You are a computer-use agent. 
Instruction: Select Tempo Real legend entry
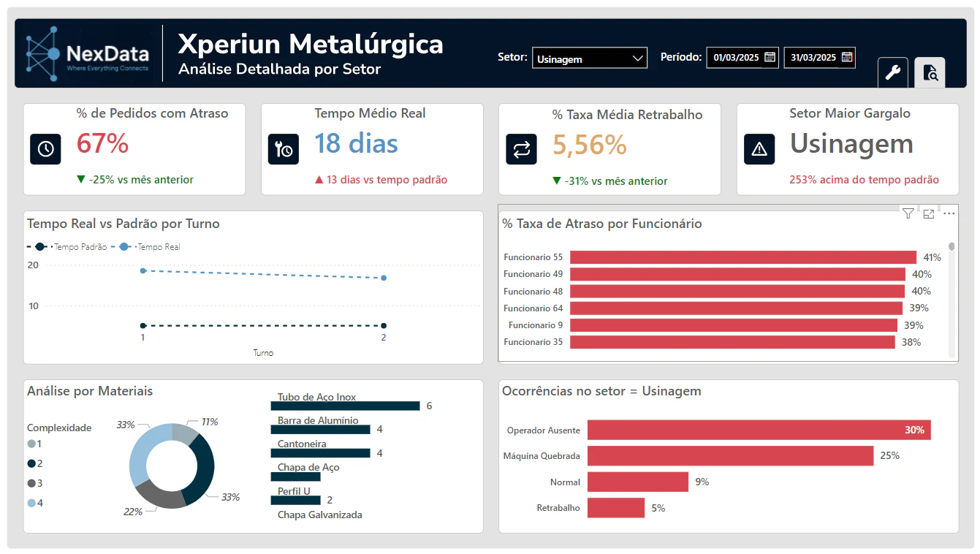click(146, 247)
